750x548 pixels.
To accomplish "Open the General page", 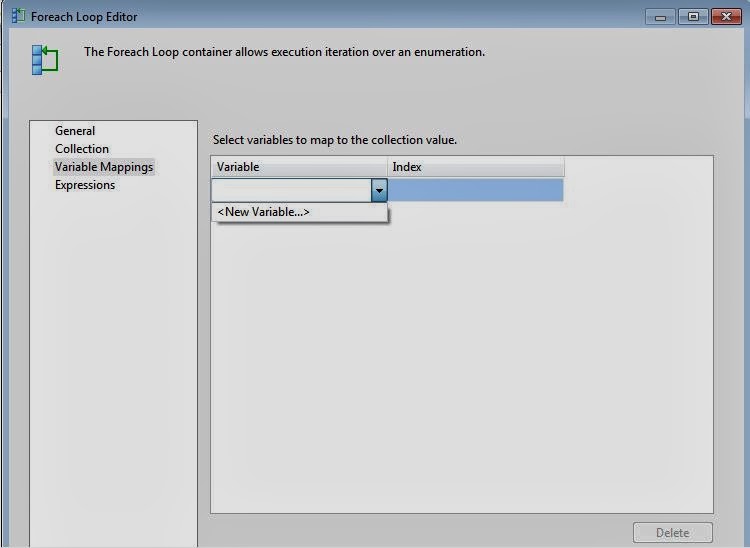I will [75, 131].
